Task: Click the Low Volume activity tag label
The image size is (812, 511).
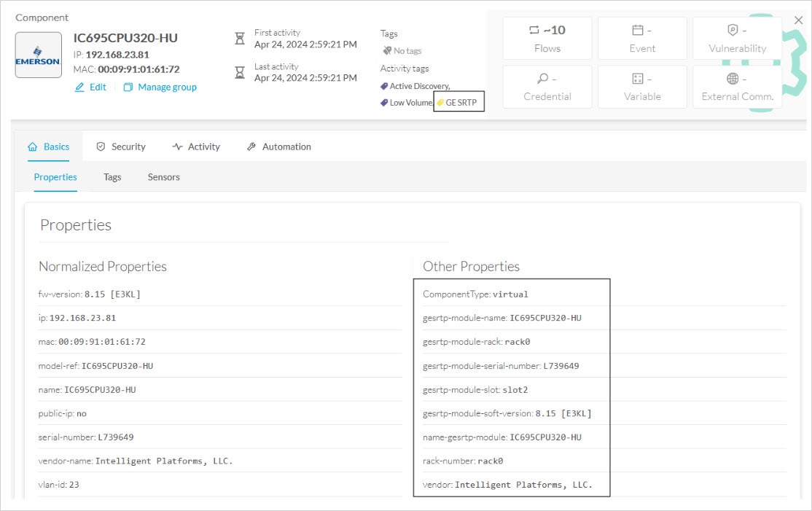Action: [x=411, y=103]
